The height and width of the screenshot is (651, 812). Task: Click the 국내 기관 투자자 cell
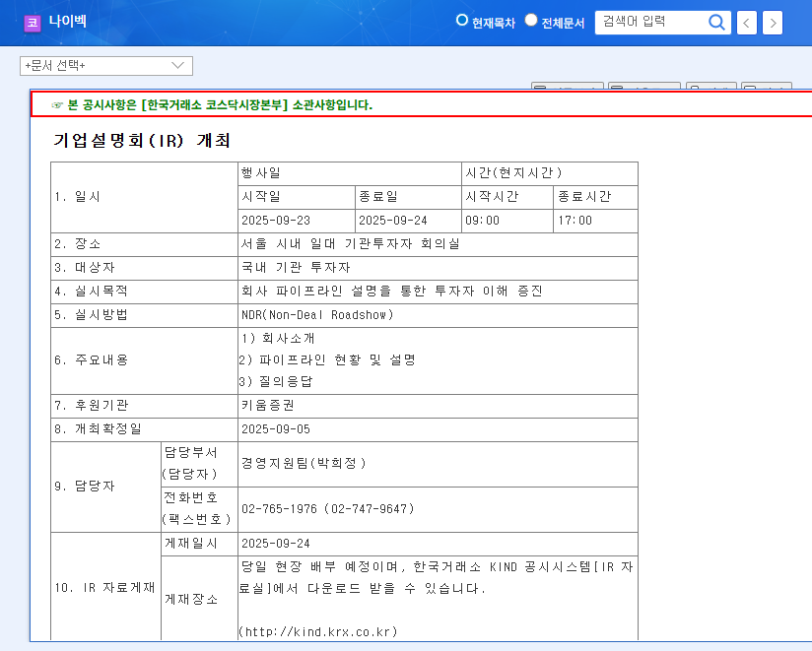pyautogui.click(x=438, y=268)
